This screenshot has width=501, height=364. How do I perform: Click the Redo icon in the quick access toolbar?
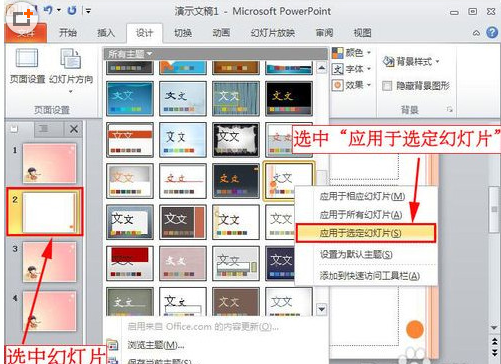[x=71, y=10]
